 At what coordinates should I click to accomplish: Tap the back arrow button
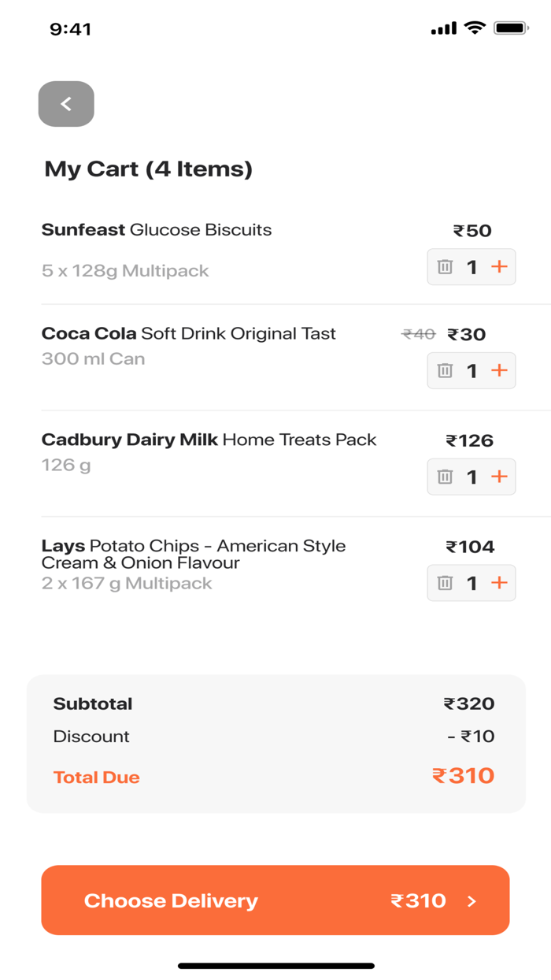click(x=66, y=104)
